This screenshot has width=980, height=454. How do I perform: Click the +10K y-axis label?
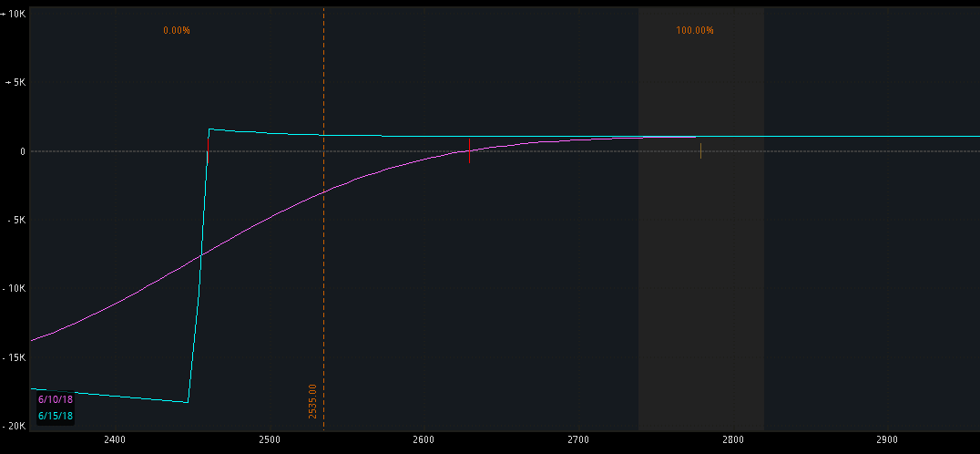point(13,13)
